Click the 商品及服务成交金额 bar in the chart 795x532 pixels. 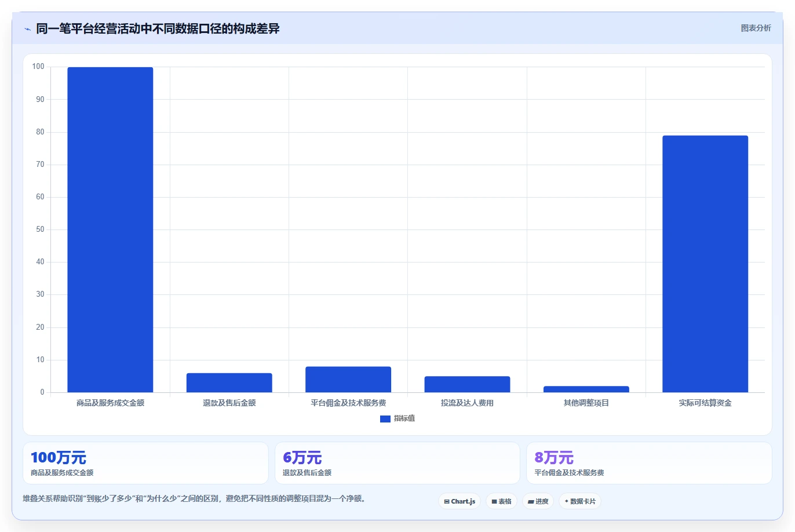coord(110,229)
